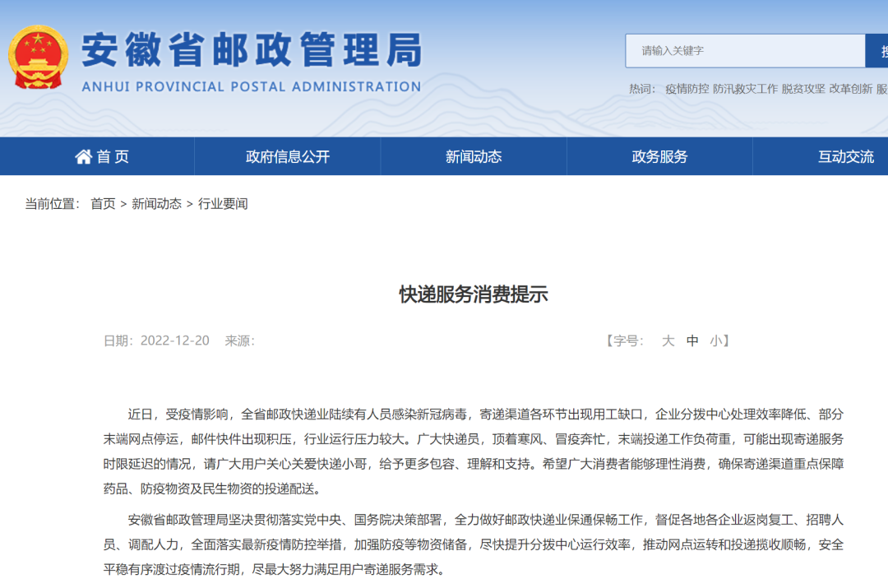Select the 脱贫攻坚 hot keyword
Image resolution: width=888 pixels, height=588 pixels.
click(802, 89)
